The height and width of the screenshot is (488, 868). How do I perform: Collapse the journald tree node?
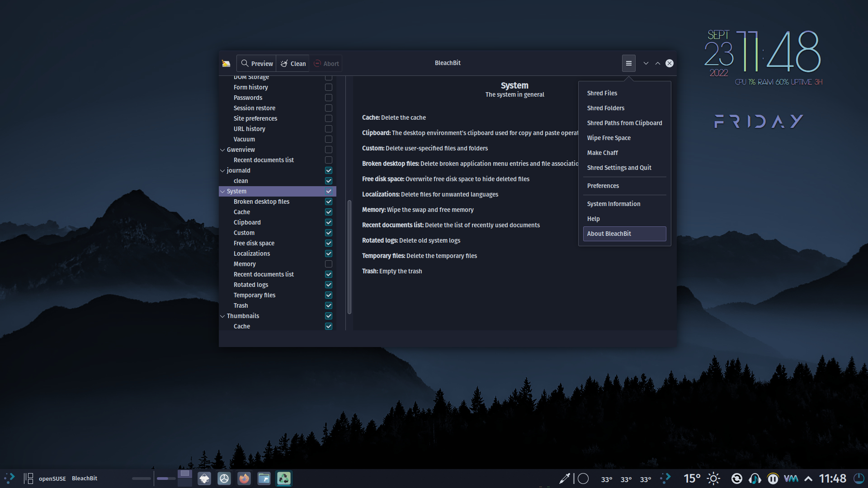(222, 170)
